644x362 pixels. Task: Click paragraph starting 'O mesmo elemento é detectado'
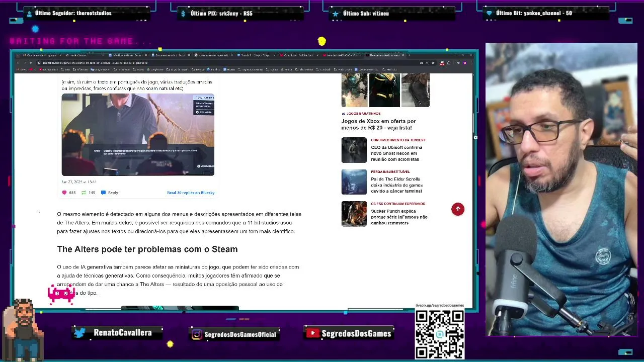pyautogui.click(x=179, y=223)
